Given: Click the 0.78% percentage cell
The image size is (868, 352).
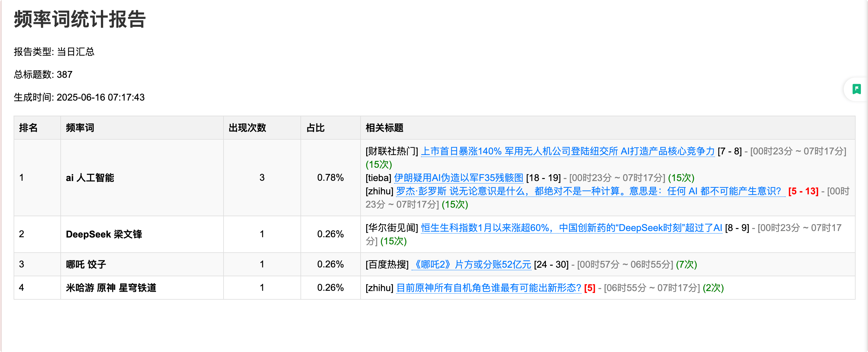Looking at the screenshot, I should click(331, 178).
